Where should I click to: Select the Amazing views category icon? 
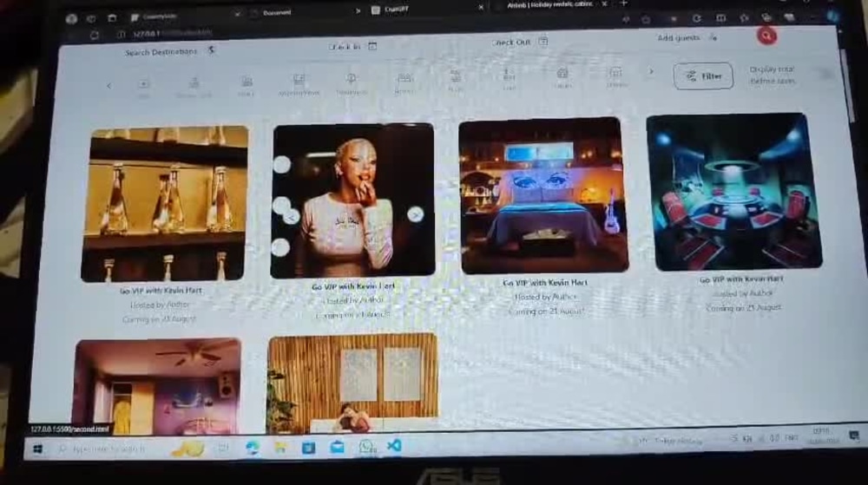pyautogui.click(x=299, y=85)
